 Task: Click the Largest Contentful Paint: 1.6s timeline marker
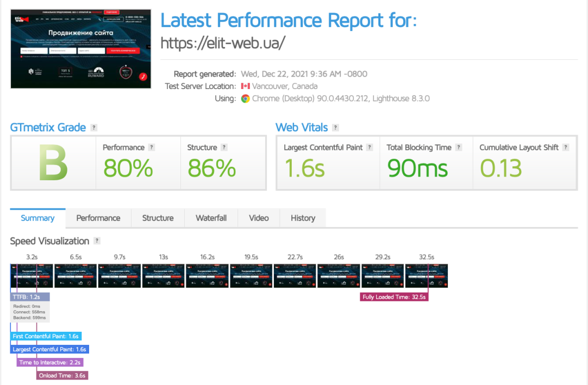tap(49, 349)
